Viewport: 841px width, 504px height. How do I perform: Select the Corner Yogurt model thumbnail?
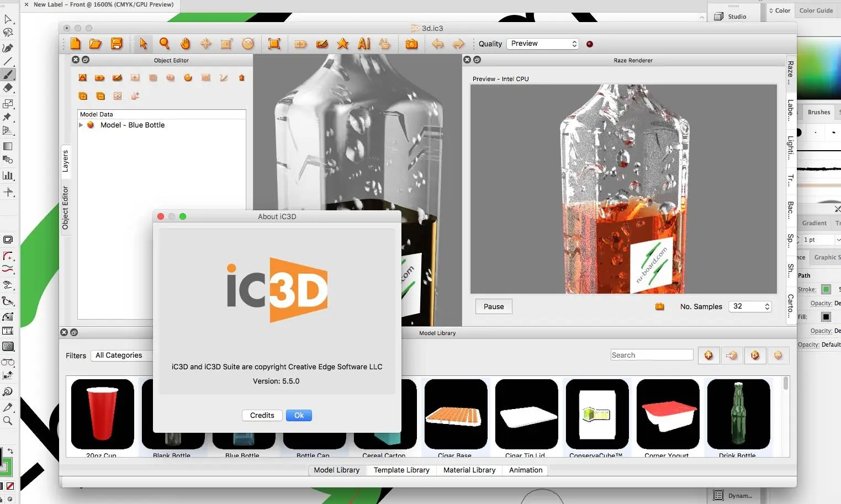[668, 414]
